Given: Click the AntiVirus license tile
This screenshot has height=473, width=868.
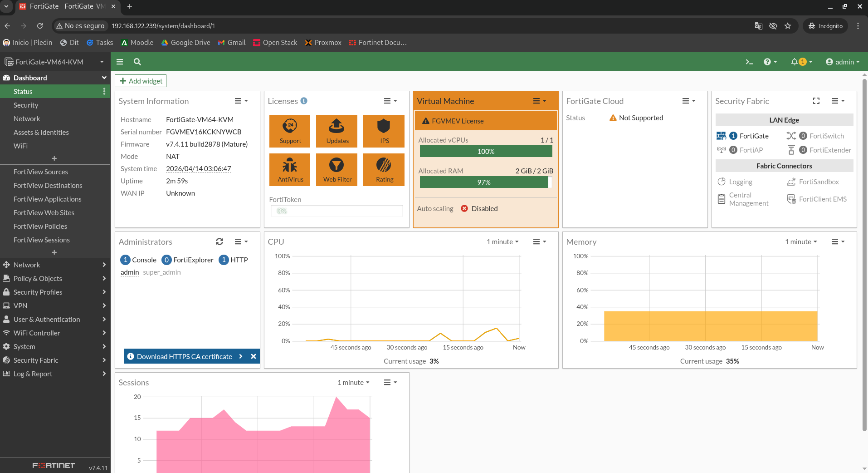Looking at the screenshot, I should click(x=290, y=170).
